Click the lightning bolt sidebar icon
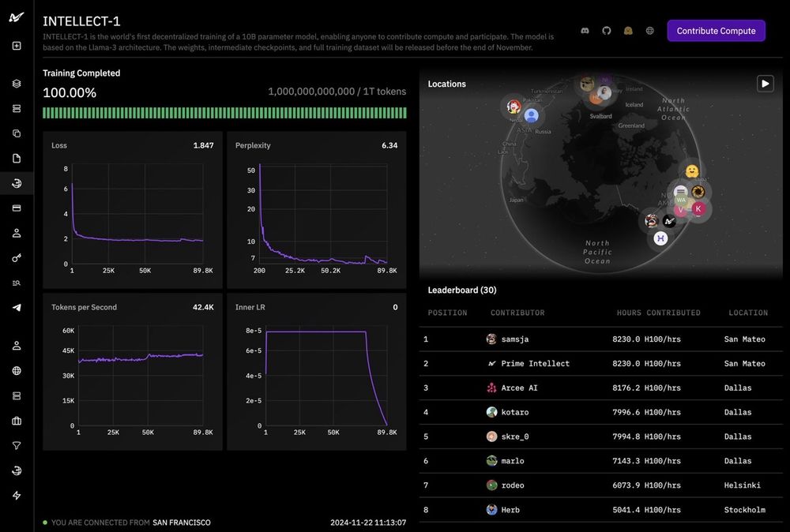The width and height of the screenshot is (790, 532). click(x=17, y=496)
